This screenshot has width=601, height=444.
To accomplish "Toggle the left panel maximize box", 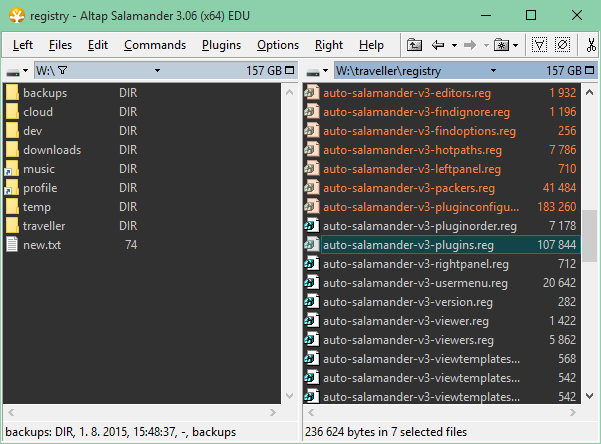I will click(289, 71).
